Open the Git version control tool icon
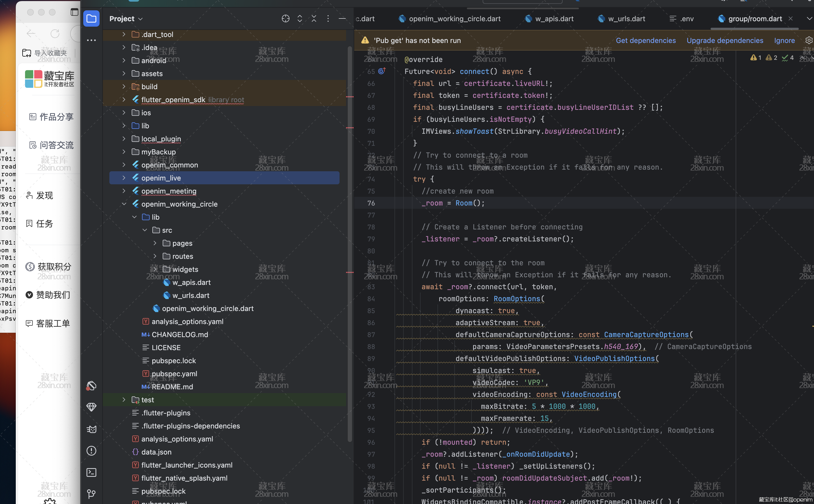Screen dimensions: 814x504 coord(91,494)
